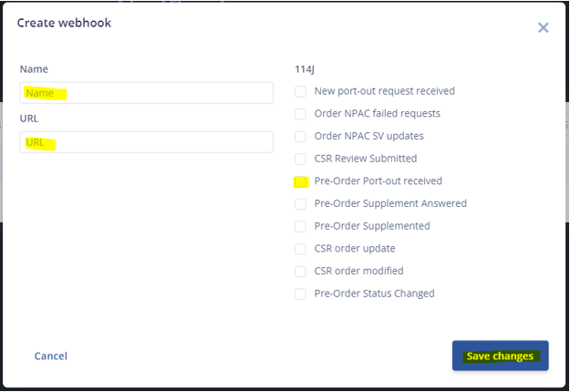Toggle Order NPAC SV updates checkbox
Screen dimensions: 570x392
pos(300,136)
